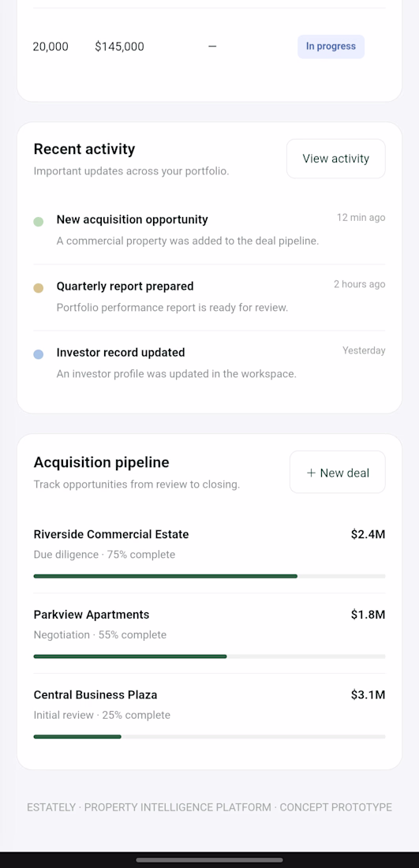
Task: Click Initial review · 25% complete status
Action: (102, 715)
